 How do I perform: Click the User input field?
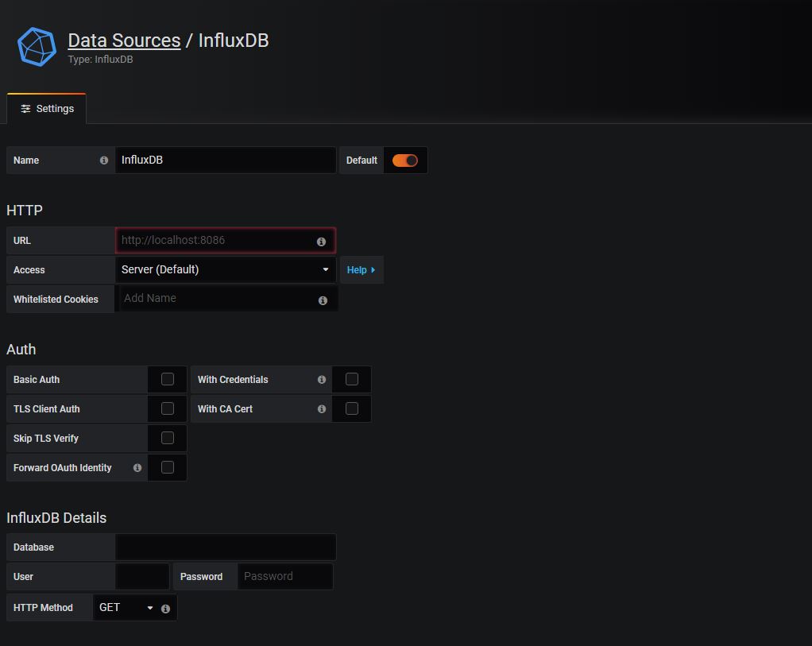pyautogui.click(x=142, y=577)
